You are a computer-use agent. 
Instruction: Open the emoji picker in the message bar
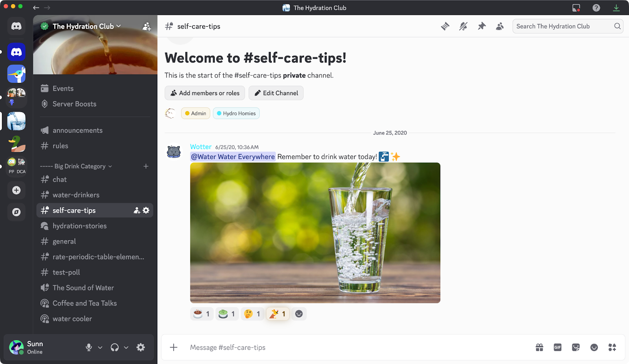coord(594,347)
